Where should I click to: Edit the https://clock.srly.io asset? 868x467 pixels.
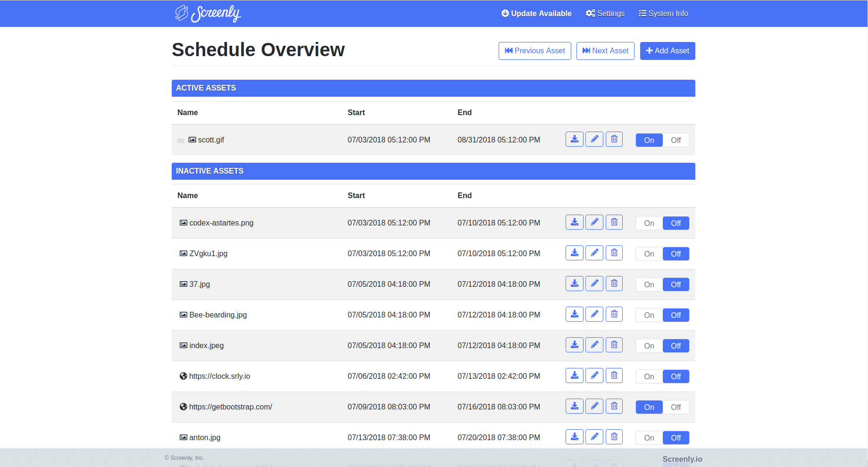[594, 375]
